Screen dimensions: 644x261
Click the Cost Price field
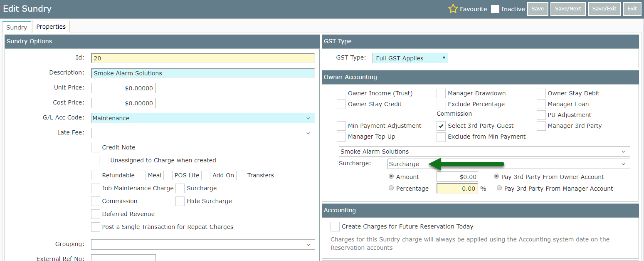tap(123, 103)
